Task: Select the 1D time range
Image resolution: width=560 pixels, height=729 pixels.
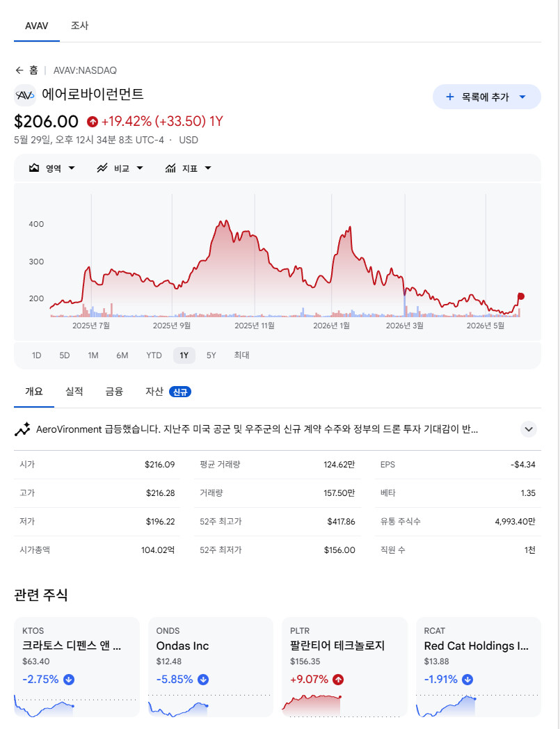Action: tap(36, 355)
